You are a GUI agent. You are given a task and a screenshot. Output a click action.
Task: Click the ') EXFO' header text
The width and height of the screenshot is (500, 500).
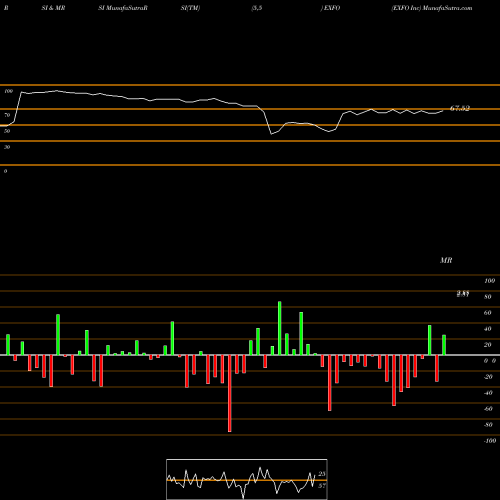tap(330, 8)
